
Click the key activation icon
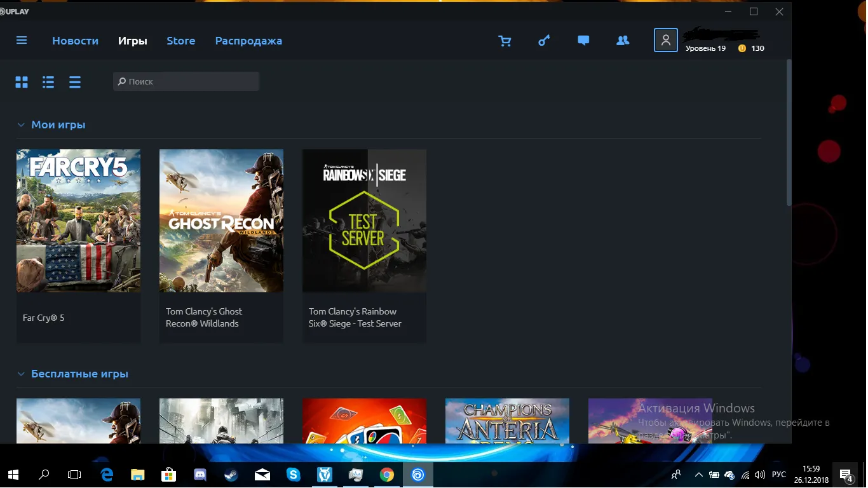[544, 41]
